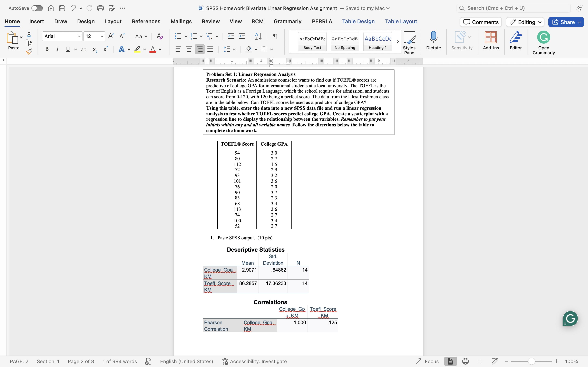
Task: Switch to the References tab
Action: (146, 21)
